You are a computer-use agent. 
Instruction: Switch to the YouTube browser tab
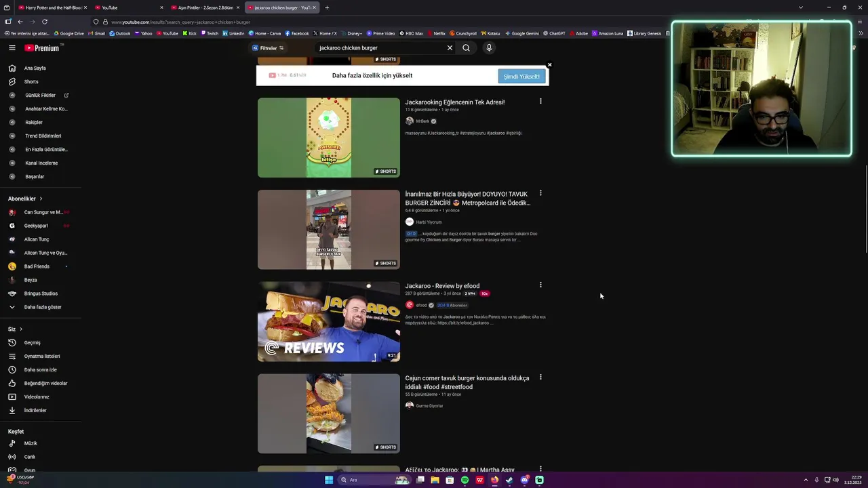click(x=129, y=7)
